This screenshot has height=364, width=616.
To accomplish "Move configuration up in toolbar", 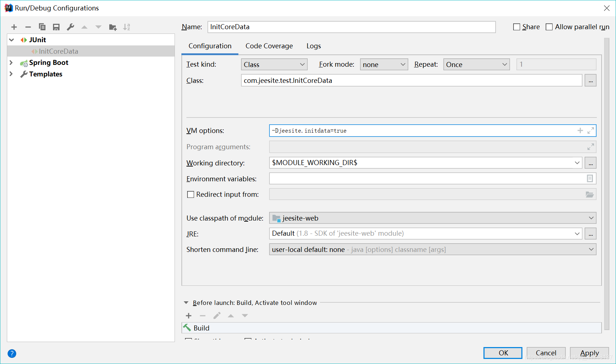I will point(84,27).
